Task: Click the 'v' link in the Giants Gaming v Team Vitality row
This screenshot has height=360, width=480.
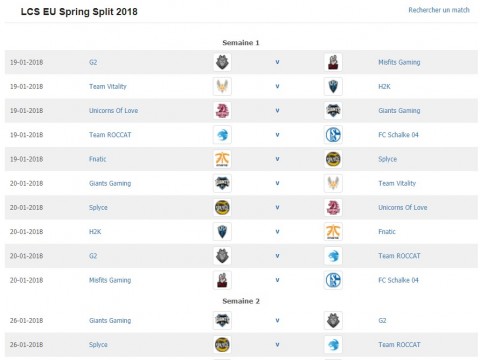Action: coord(277,183)
